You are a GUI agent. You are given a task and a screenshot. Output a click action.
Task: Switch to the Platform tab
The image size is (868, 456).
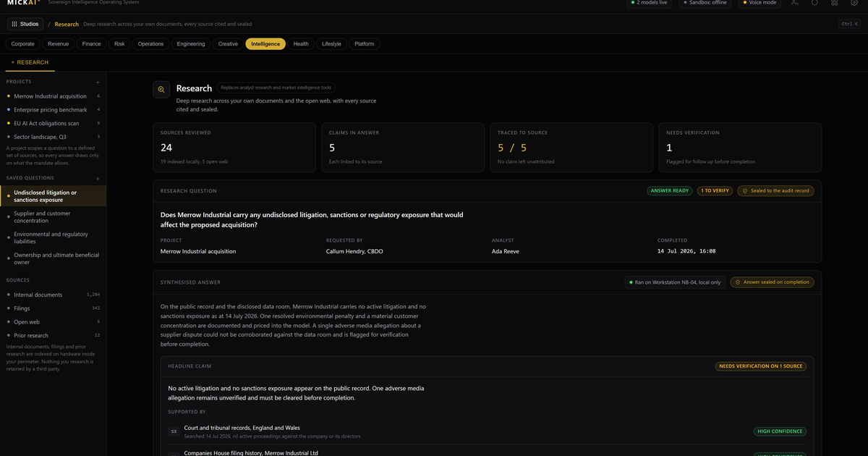click(x=365, y=44)
